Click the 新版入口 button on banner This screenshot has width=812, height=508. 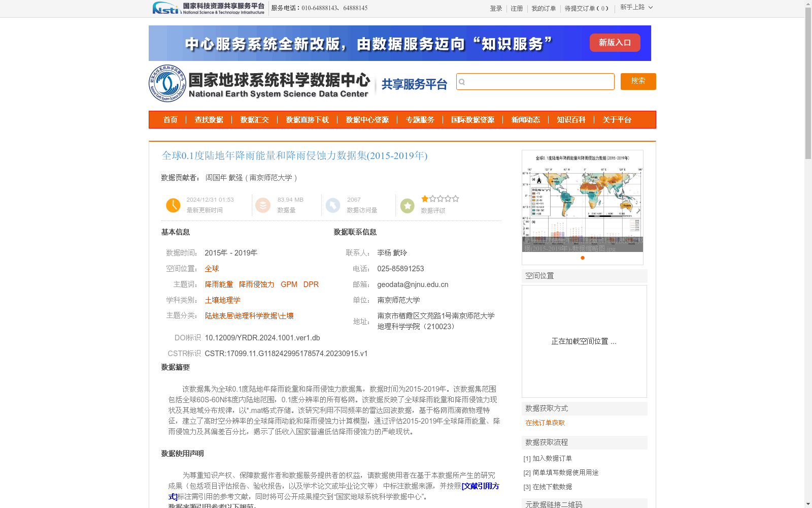pyautogui.click(x=615, y=43)
